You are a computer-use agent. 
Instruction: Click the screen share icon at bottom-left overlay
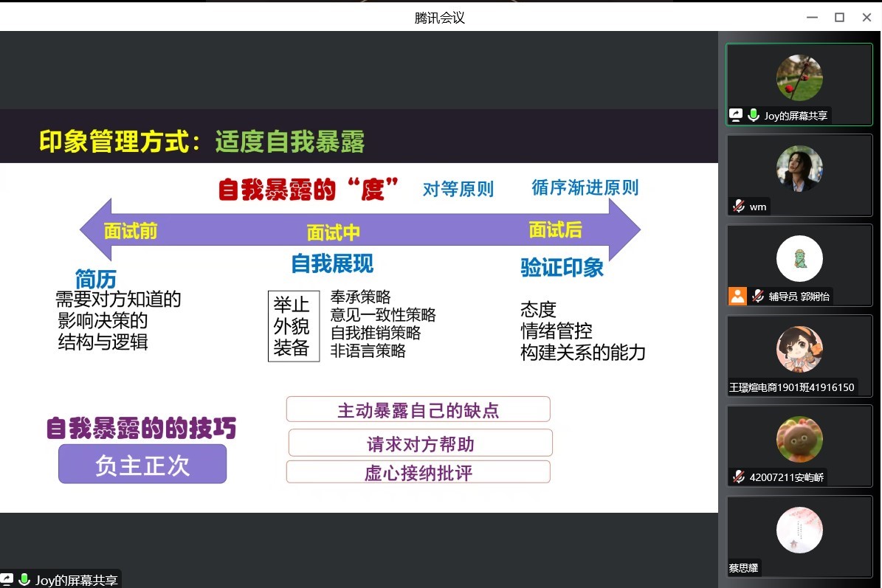pyautogui.click(x=7, y=580)
